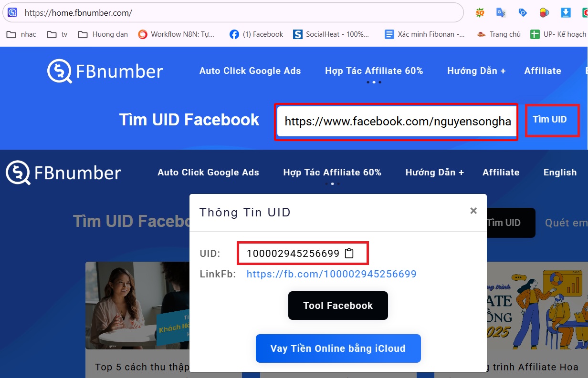Select Hợp Tác Affiliate 60% in light-blue header
Image resolution: width=588 pixels, height=378 pixels.
[374, 71]
